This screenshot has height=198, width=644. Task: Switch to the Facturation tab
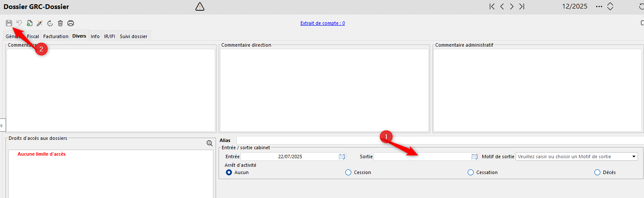56,36
